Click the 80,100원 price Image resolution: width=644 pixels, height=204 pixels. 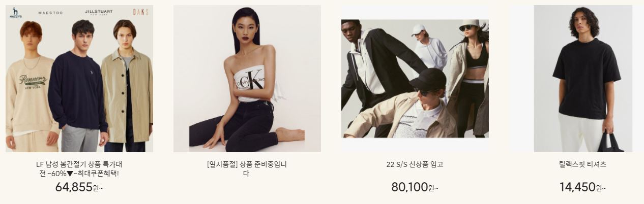[415, 187]
